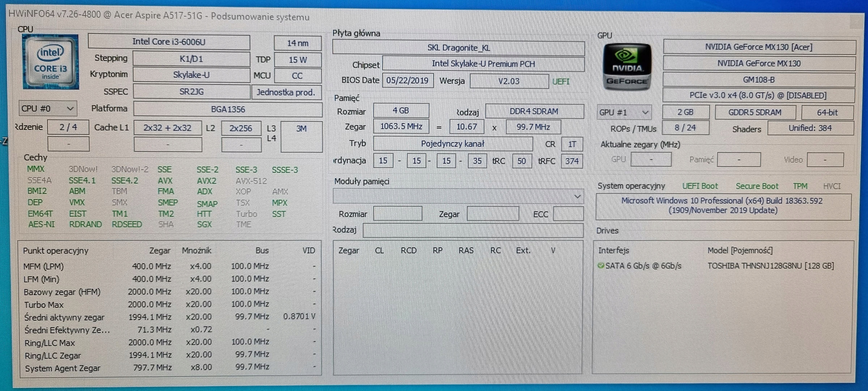Image resolution: width=868 pixels, height=391 pixels.
Task: Click the DDR4 SDRAM memory type value
Action: pyautogui.click(x=534, y=111)
